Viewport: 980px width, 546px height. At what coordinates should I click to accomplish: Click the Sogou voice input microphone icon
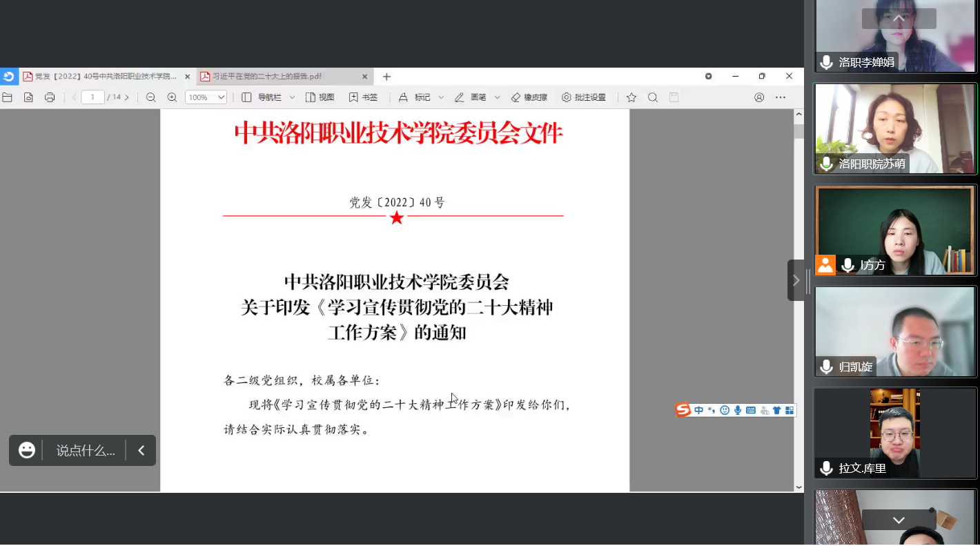click(738, 410)
